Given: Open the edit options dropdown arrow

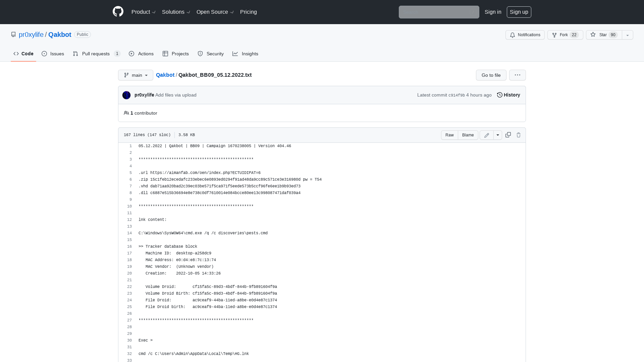Looking at the screenshot, I should [498, 135].
